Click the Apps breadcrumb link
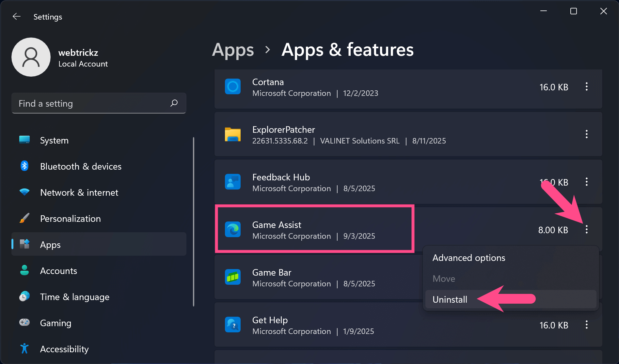Screen dimensions: 619x364 coord(233,50)
